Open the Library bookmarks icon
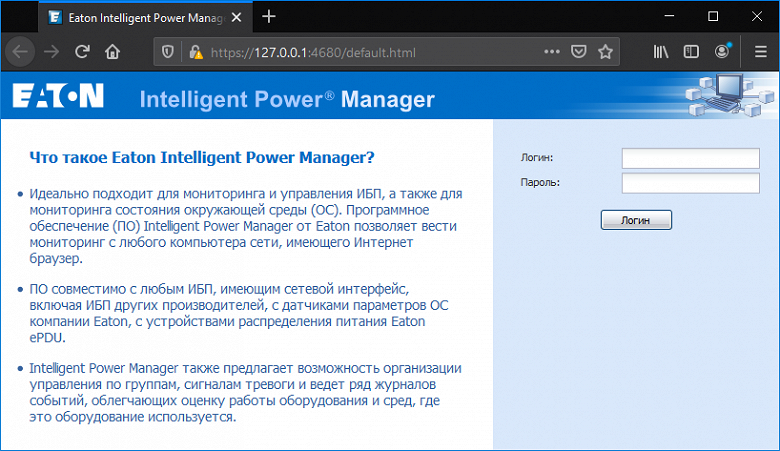The width and height of the screenshot is (780, 451). (x=661, y=52)
